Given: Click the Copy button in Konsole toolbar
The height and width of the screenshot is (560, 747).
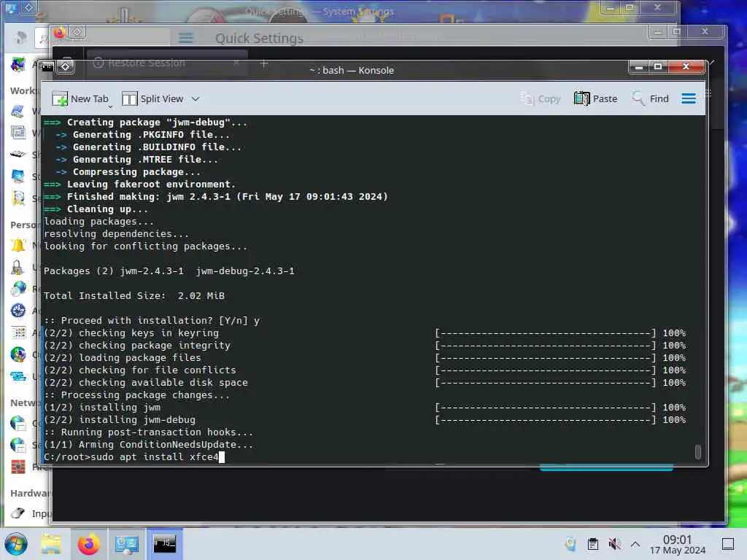Looking at the screenshot, I should point(539,98).
